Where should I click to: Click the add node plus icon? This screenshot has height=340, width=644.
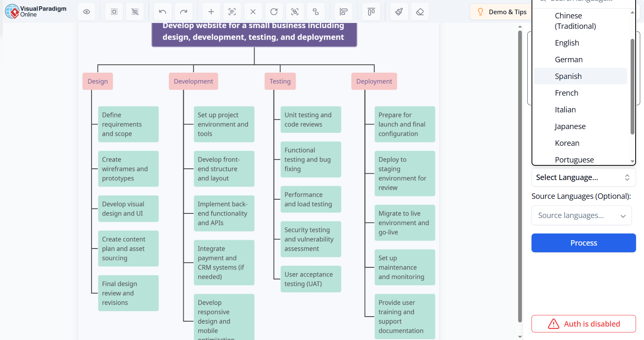[x=211, y=11]
